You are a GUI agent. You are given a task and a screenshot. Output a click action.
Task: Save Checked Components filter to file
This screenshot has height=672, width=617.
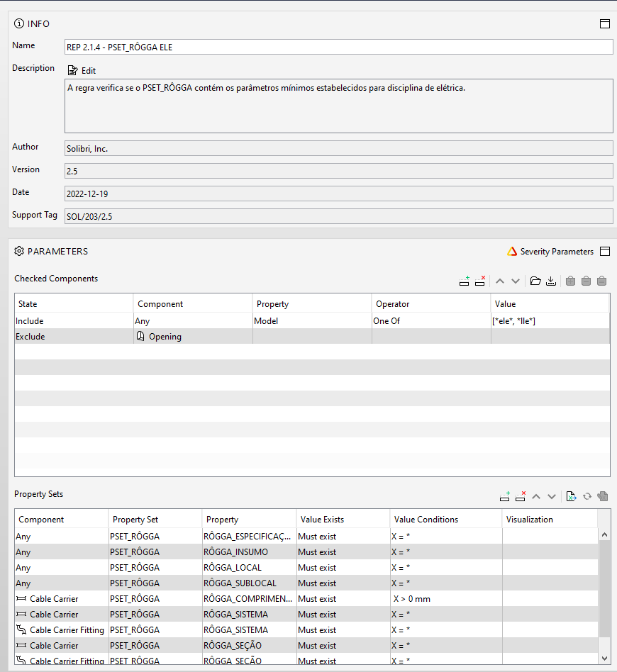pos(551,281)
